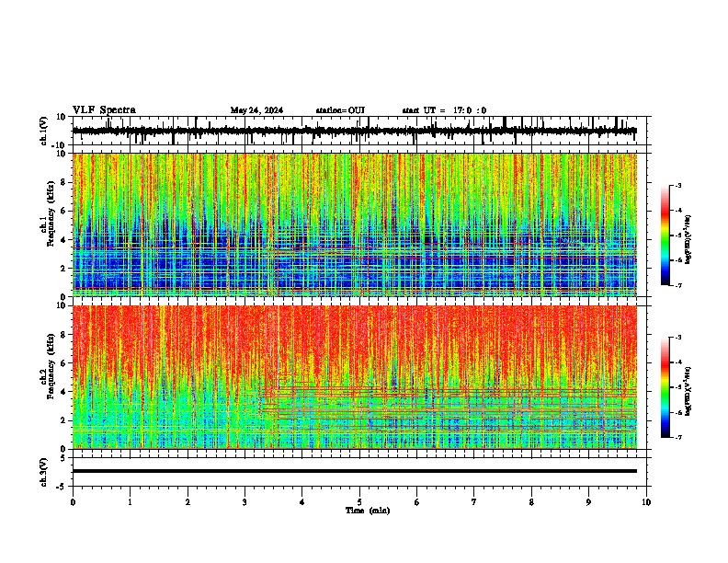Click the "ch.1(V)" waveform axis label
Image resolution: width=728 pixels, height=563 pixels.
(x=44, y=131)
